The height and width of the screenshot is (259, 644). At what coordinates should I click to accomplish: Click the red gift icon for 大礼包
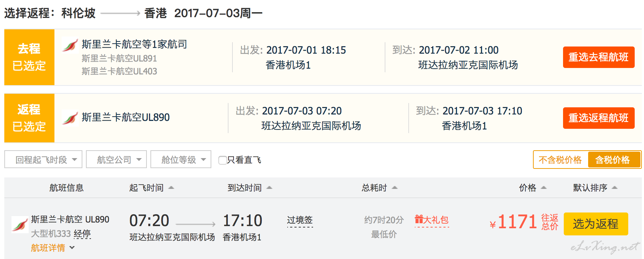(x=419, y=219)
